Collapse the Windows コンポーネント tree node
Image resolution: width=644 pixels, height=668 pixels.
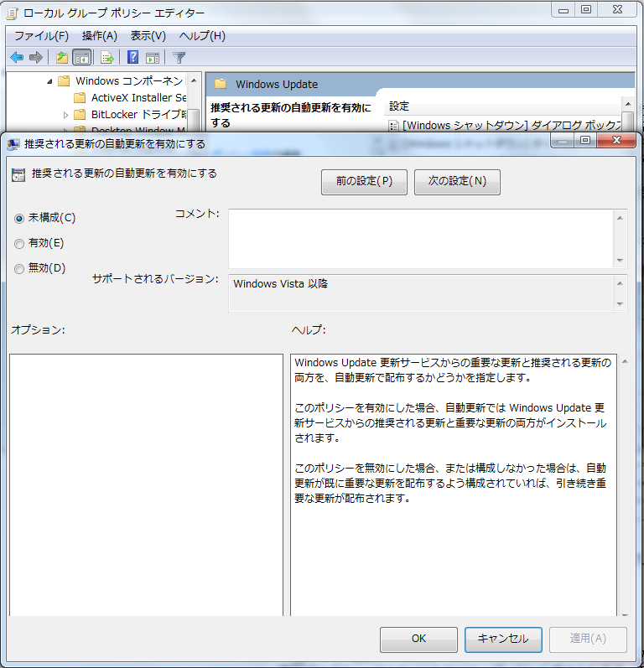tap(49, 81)
